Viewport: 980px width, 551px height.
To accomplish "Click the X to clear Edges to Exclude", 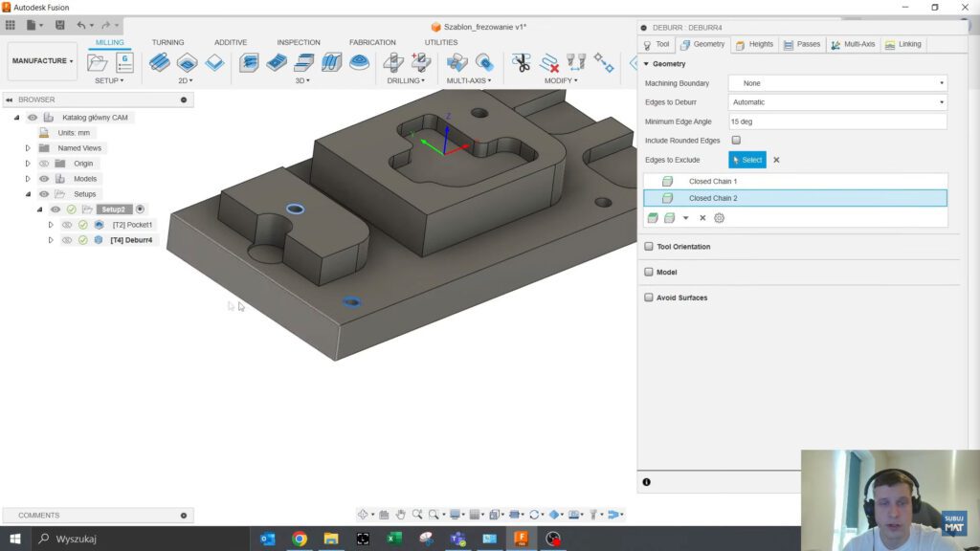I will pos(776,160).
